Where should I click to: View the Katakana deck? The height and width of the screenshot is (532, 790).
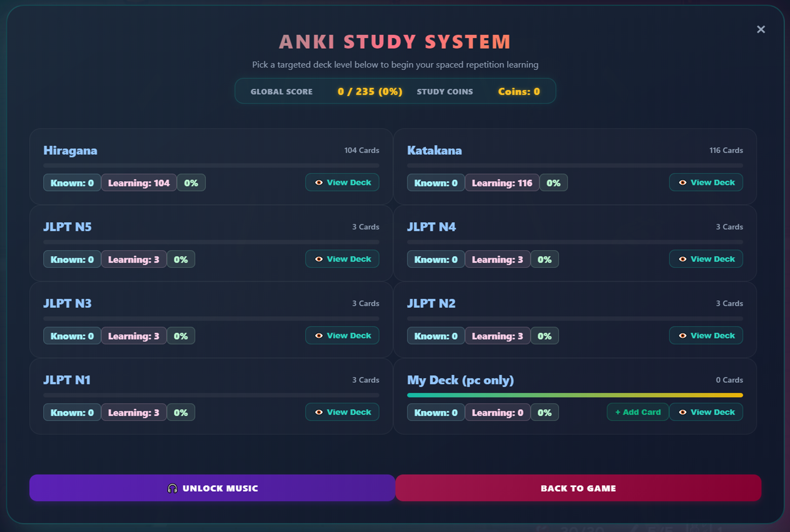coord(706,183)
